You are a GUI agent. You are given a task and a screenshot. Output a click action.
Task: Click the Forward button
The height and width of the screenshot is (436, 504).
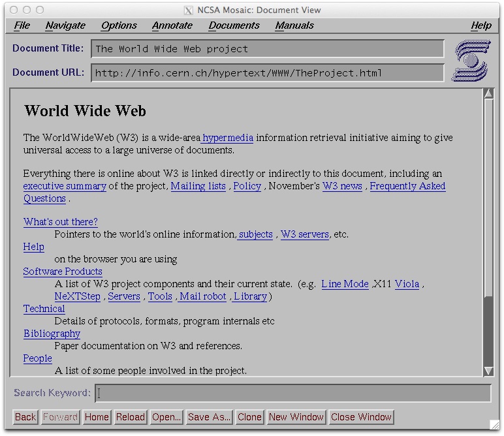(x=61, y=417)
